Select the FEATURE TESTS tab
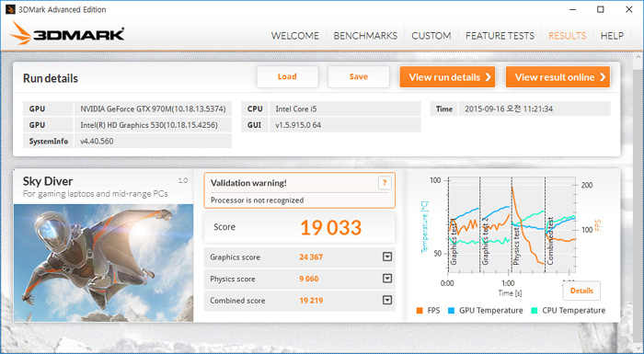 click(x=500, y=36)
